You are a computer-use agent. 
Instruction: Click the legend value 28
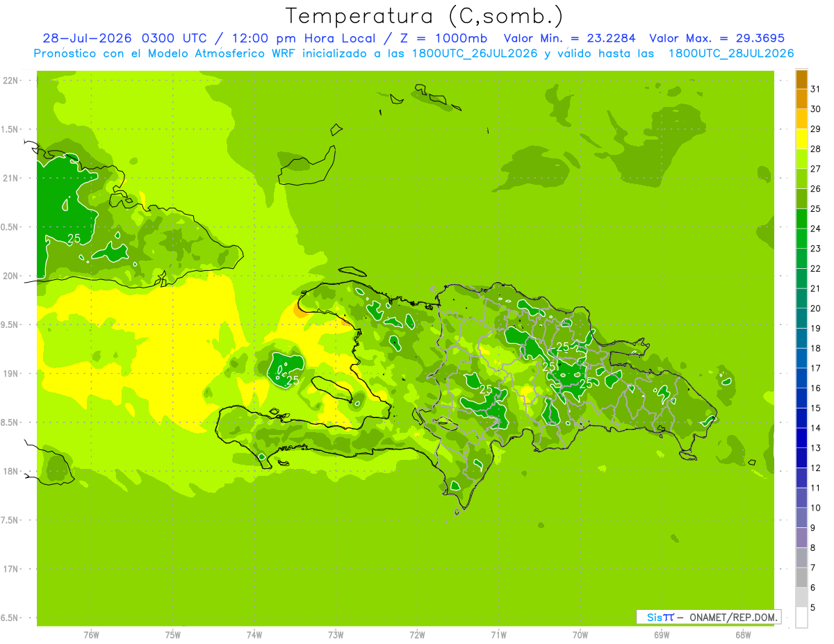click(816, 149)
